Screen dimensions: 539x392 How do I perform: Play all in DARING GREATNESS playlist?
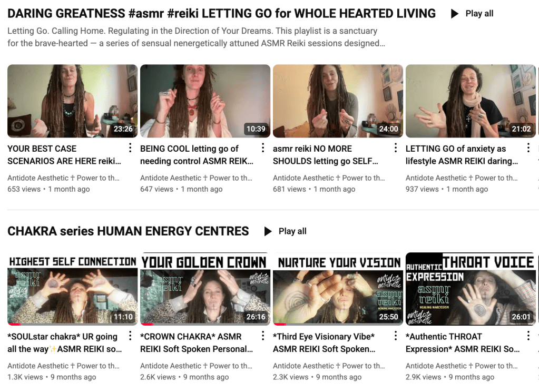(472, 14)
